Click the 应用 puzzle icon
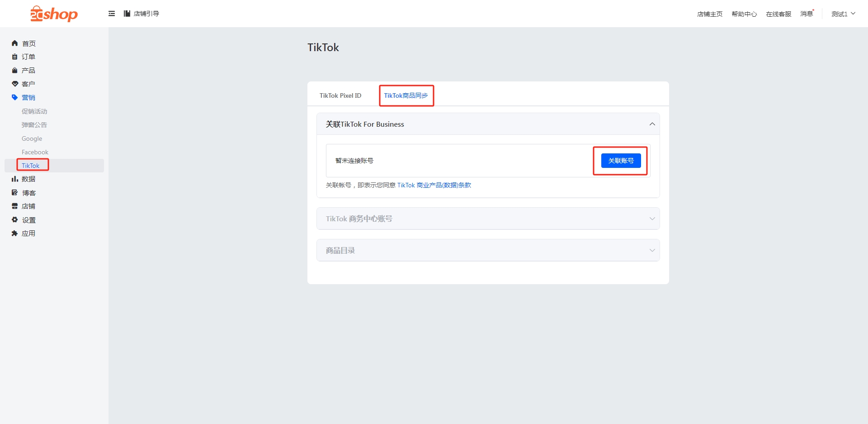Image resolution: width=868 pixels, height=424 pixels. point(14,233)
